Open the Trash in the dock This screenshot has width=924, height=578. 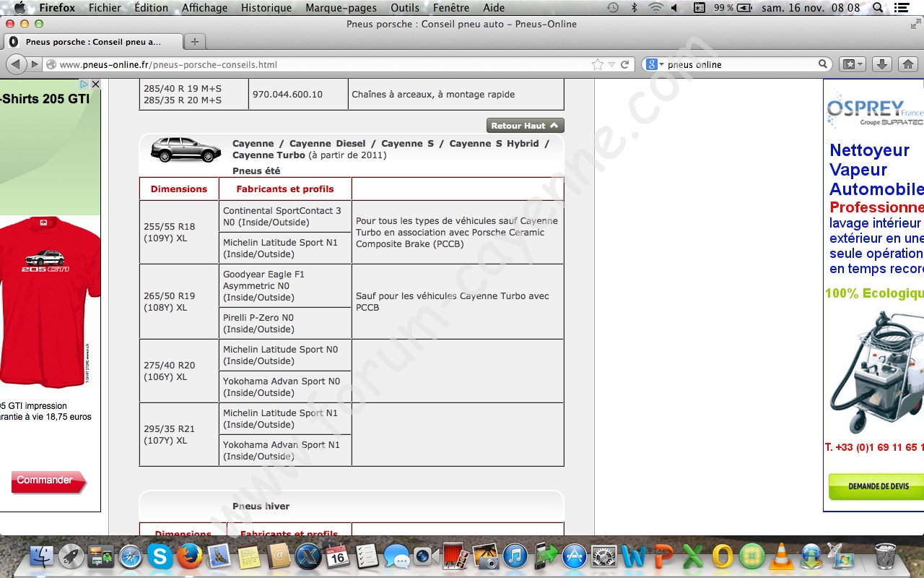(x=886, y=556)
